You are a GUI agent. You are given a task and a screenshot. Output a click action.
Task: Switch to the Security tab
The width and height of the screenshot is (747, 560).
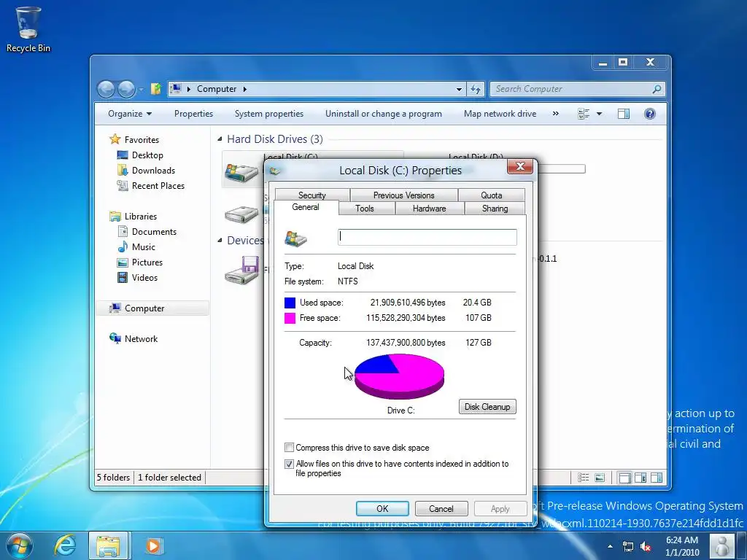(312, 195)
